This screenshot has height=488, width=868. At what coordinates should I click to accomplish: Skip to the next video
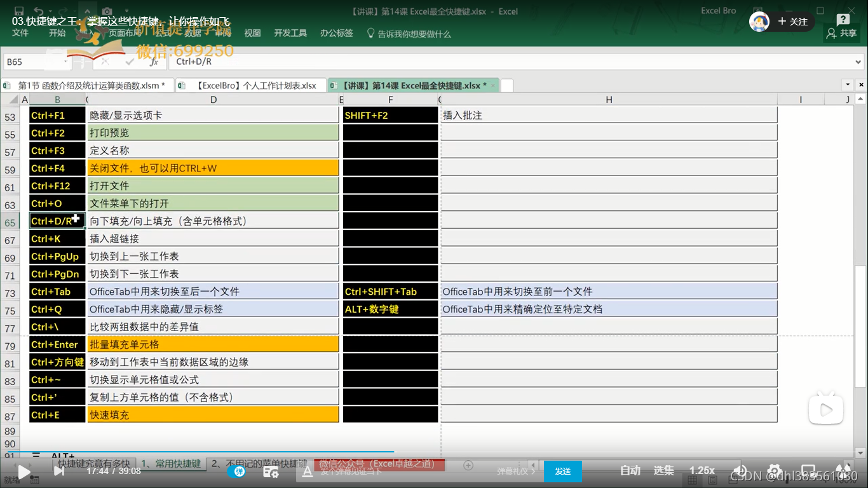click(x=58, y=471)
